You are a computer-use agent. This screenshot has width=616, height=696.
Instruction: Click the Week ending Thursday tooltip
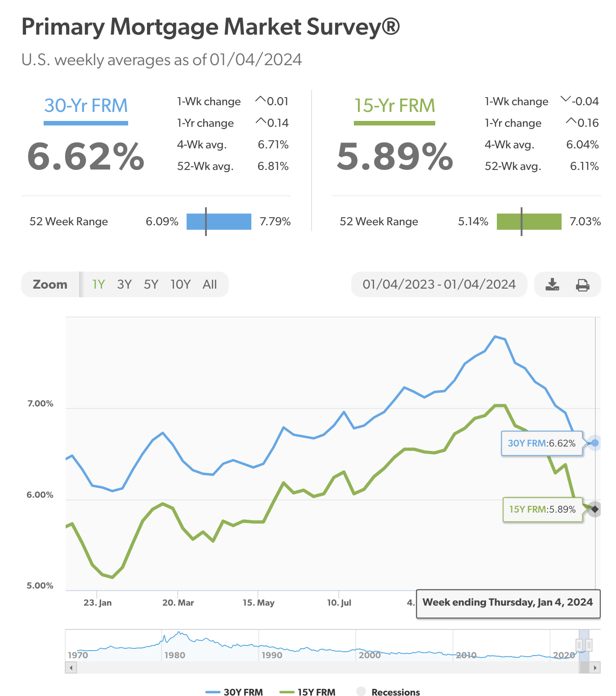click(x=508, y=603)
